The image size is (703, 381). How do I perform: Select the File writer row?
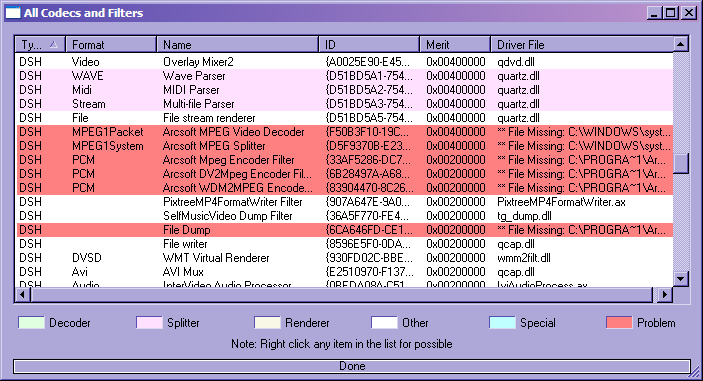click(345, 244)
